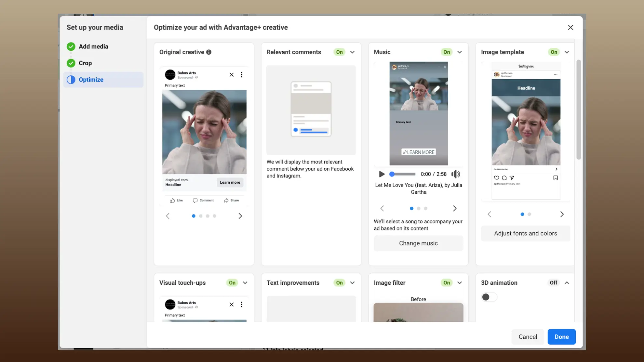
Task: Expand Image filter chevron
Action: pos(460,283)
